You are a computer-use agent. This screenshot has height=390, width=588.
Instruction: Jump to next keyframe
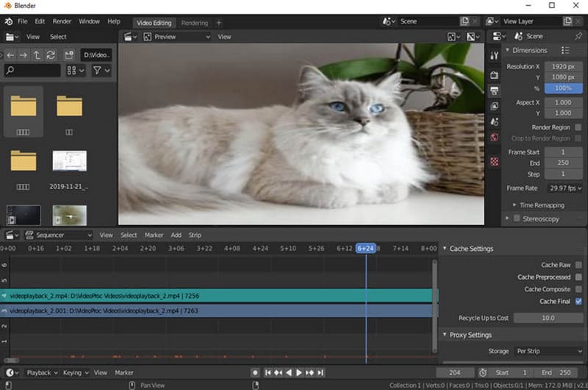point(309,373)
